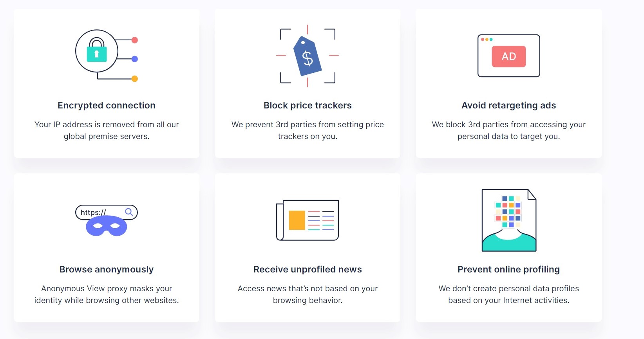This screenshot has width=644, height=339.
Task: Click the personal data targeting description
Action: click(x=508, y=130)
